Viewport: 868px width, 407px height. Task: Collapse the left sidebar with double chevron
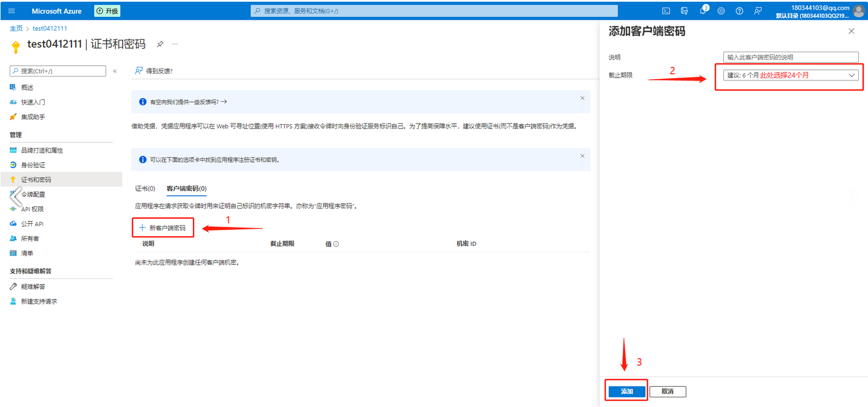[x=115, y=71]
